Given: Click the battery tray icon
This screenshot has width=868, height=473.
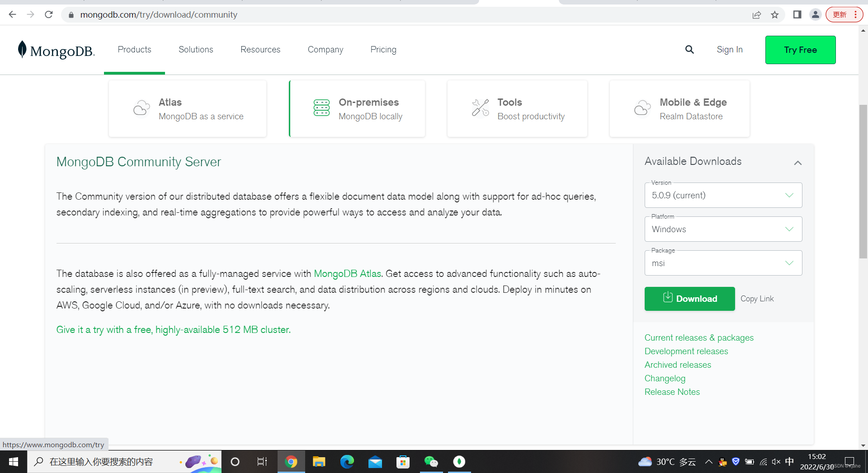Looking at the screenshot, I should coord(750,462).
